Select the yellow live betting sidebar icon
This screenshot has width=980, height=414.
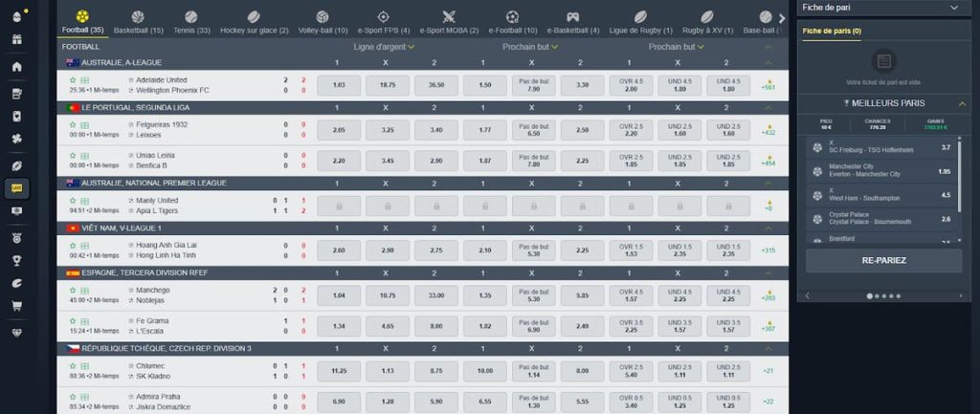coord(16,187)
